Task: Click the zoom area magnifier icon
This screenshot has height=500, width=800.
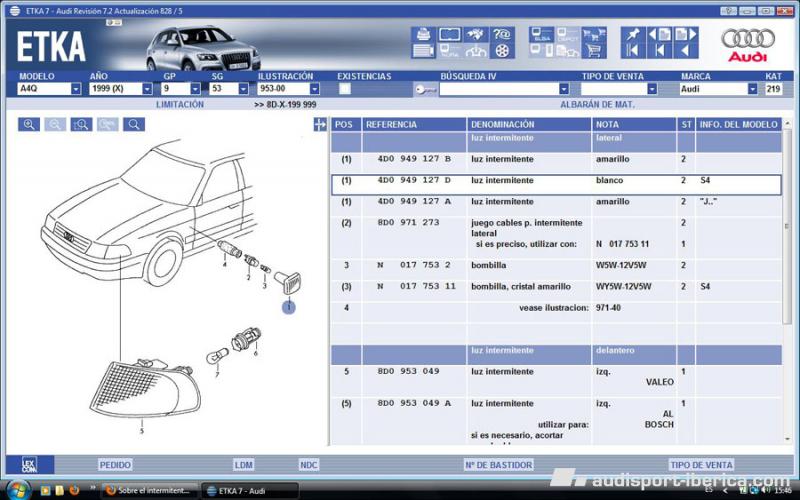Action: 81,124
